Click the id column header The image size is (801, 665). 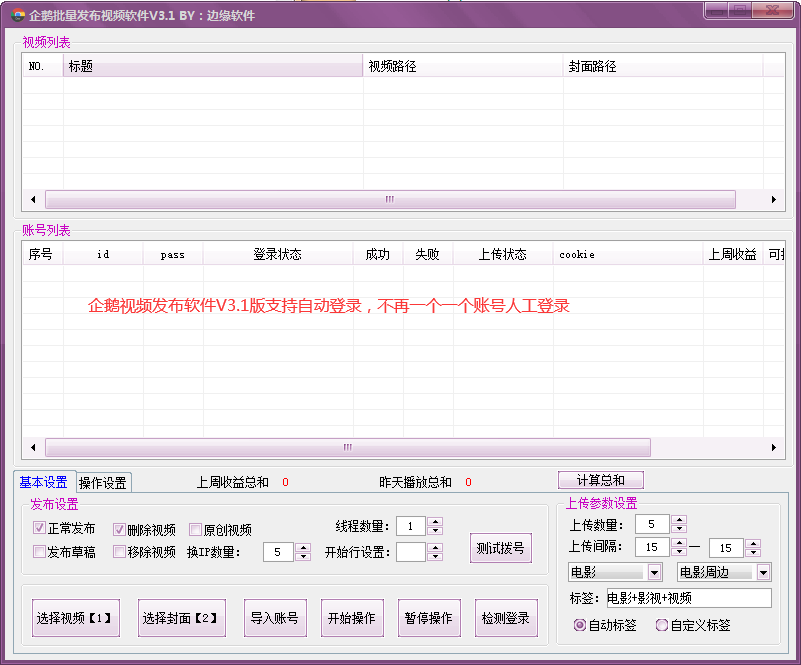[x=103, y=254]
